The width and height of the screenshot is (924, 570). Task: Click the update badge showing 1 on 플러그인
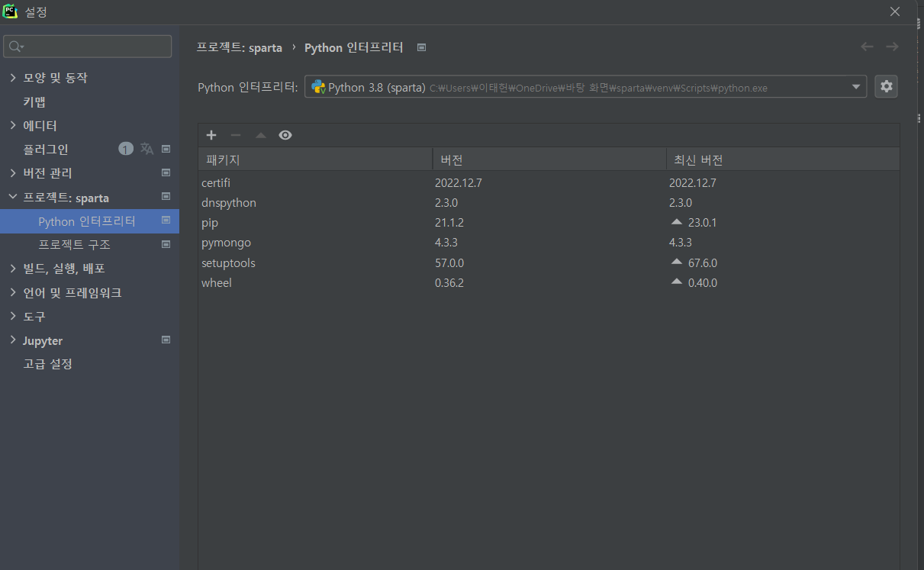pos(126,149)
